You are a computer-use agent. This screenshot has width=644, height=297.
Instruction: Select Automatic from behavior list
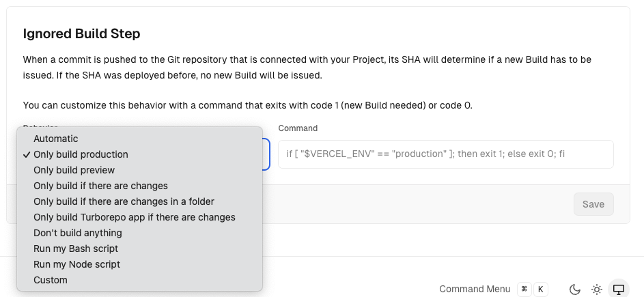[x=56, y=139]
